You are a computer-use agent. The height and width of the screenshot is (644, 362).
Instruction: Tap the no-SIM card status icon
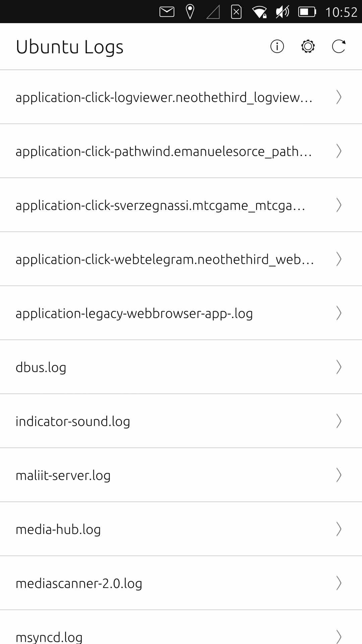click(236, 12)
